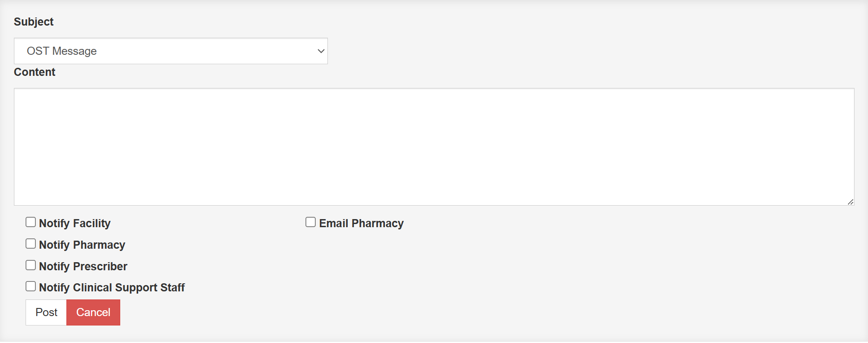
Task: Click the Content field label
Action: click(35, 72)
